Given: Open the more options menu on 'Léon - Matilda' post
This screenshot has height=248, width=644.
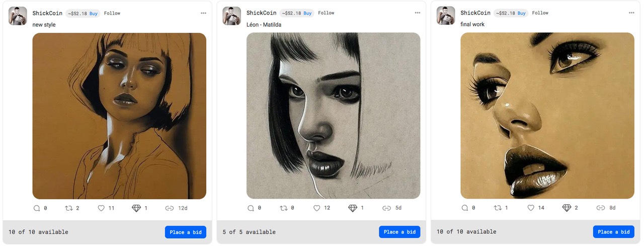Looking at the screenshot, I should click(x=418, y=13).
